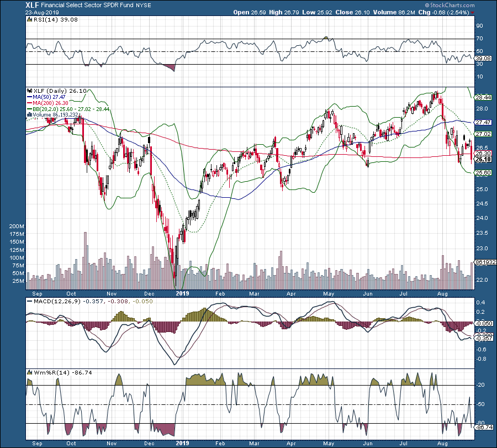Click the 28.44 upper band price tag
This screenshot has height=448, width=497.
483,97
